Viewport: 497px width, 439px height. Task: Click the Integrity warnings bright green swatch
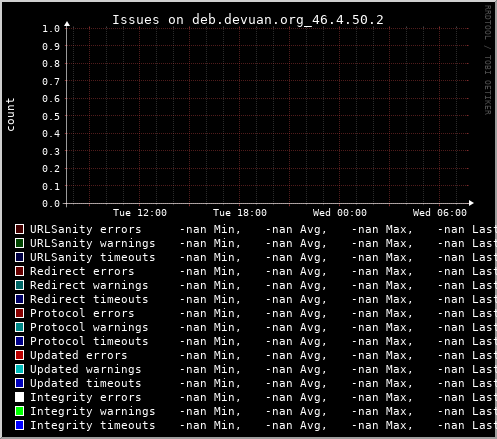pos(19,411)
